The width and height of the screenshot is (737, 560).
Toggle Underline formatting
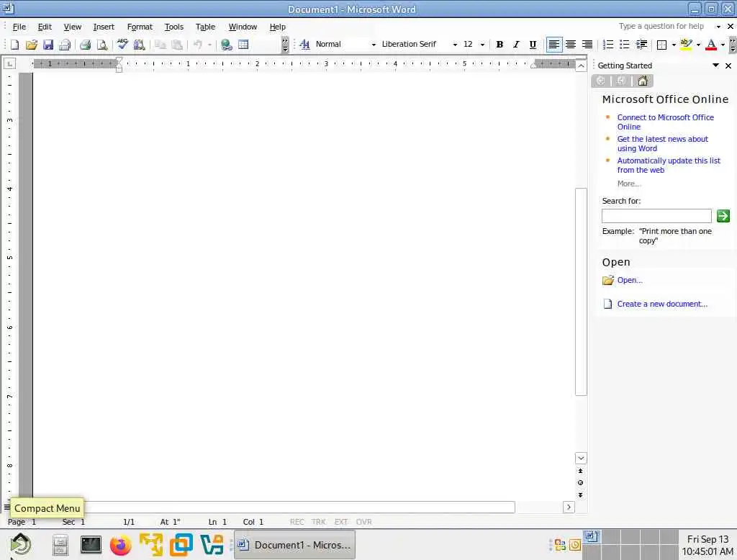click(533, 44)
